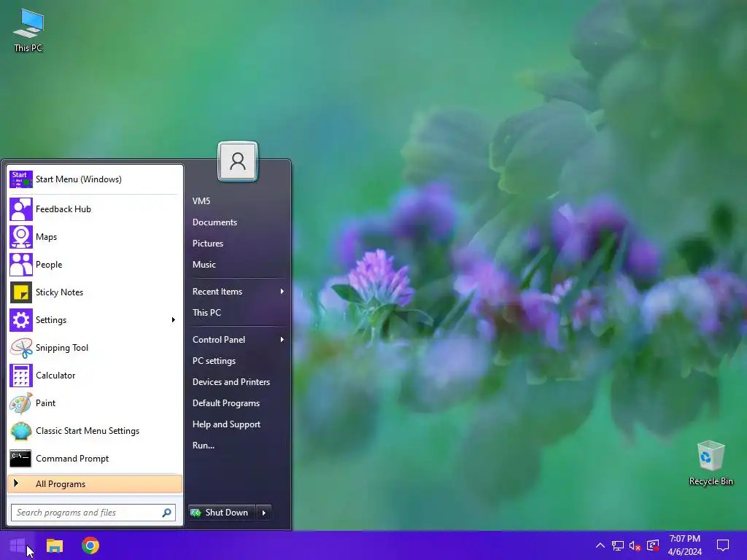Click the Command Prompt label text
This screenshot has width=747, height=560.
pyautogui.click(x=72, y=459)
